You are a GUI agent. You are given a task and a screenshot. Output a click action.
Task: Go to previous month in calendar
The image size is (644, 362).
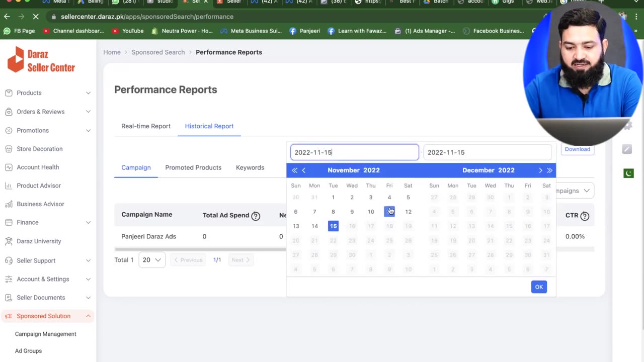[304, 170]
